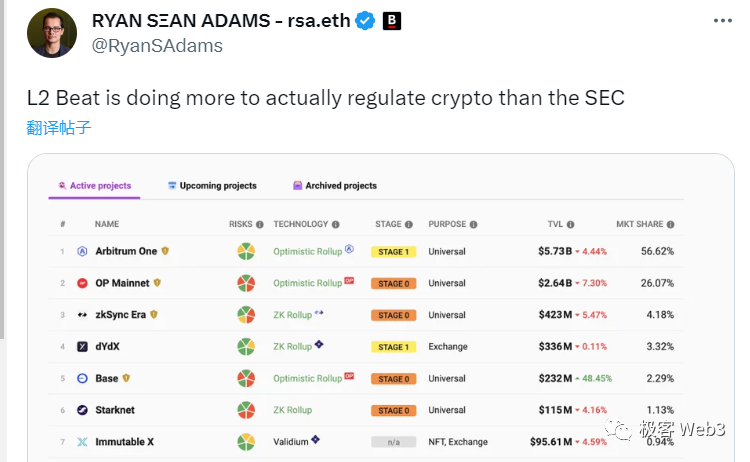Click the Base Optimistic Rollup technology link
The width and height of the screenshot is (750, 462).
point(308,379)
